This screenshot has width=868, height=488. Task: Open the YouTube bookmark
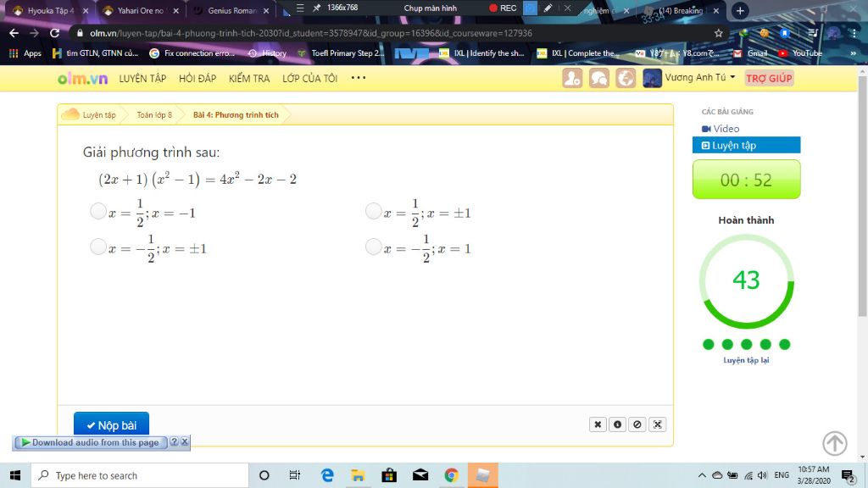(800, 53)
